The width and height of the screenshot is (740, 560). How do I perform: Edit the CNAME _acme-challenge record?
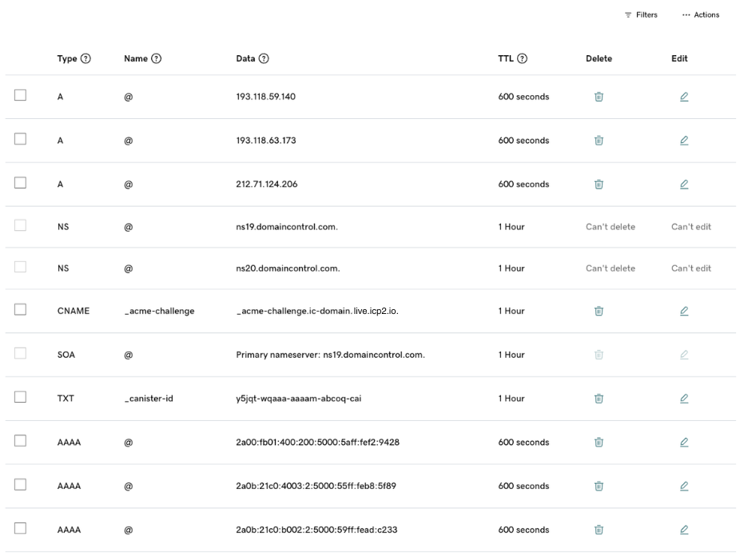[683, 311]
